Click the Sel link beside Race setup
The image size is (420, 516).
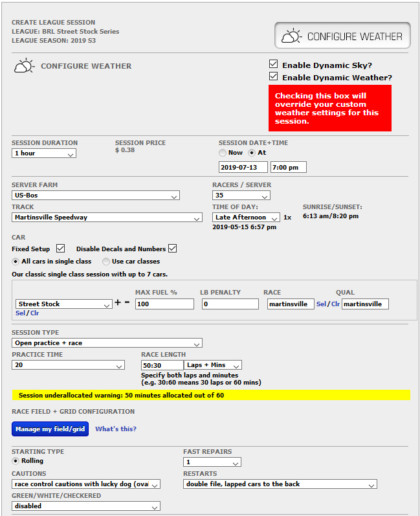(x=321, y=304)
